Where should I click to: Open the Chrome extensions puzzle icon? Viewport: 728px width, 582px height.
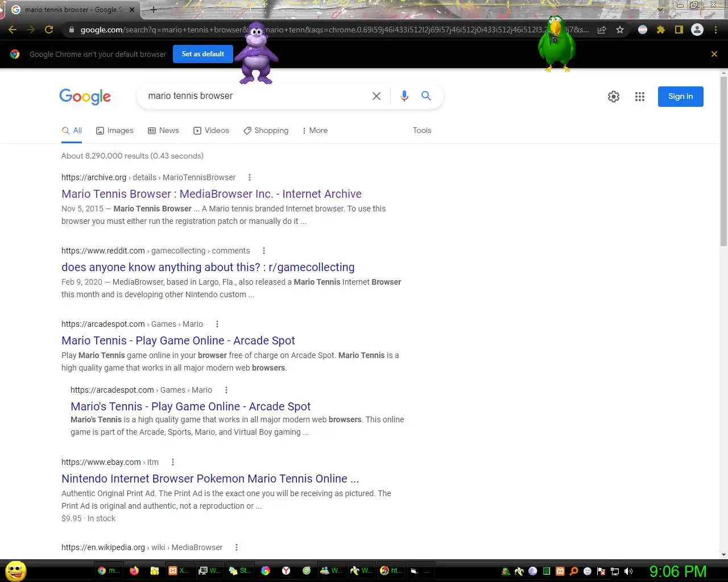click(x=661, y=30)
